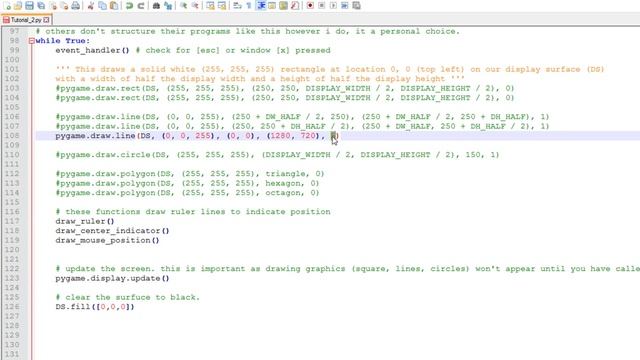Click line number 108 in the margin
The width and height of the screenshot is (640, 360).
point(12,136)
